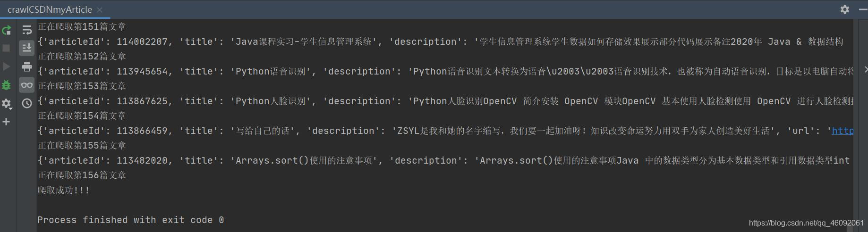Click the plus icon in left sidebar

tap(7, 122)
